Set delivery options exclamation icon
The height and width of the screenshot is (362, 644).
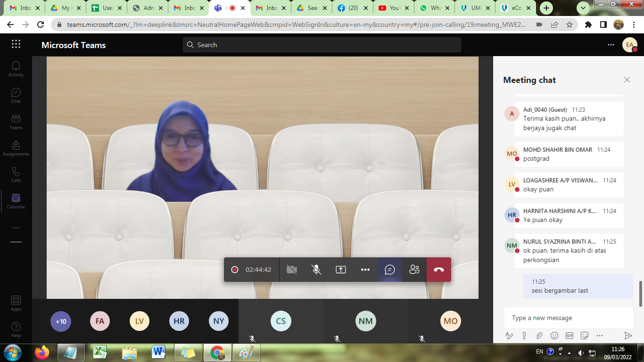pyautogui.click(x=524, y=336)
